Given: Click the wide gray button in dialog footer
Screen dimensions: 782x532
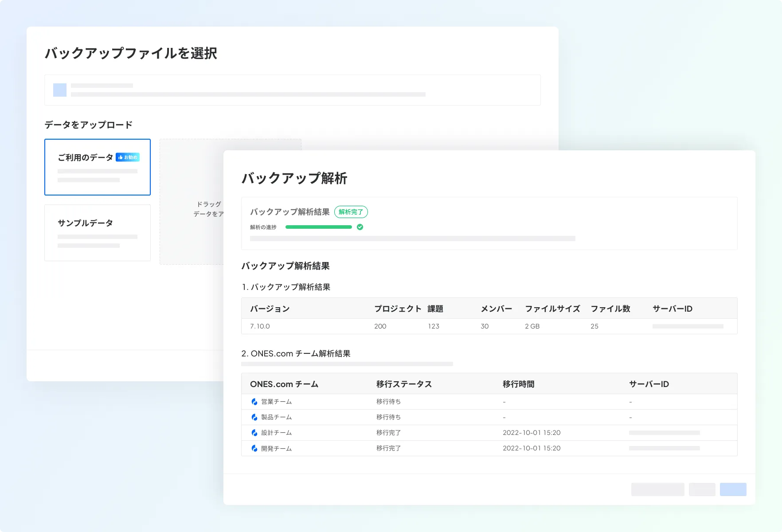Looking at the screenshot, I should [657, 489].
